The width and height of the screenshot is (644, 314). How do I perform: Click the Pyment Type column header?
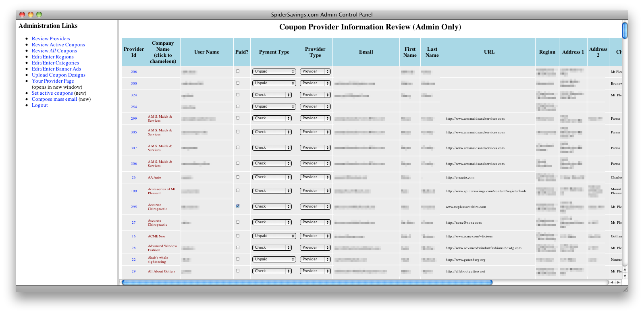tap(274, 52)
